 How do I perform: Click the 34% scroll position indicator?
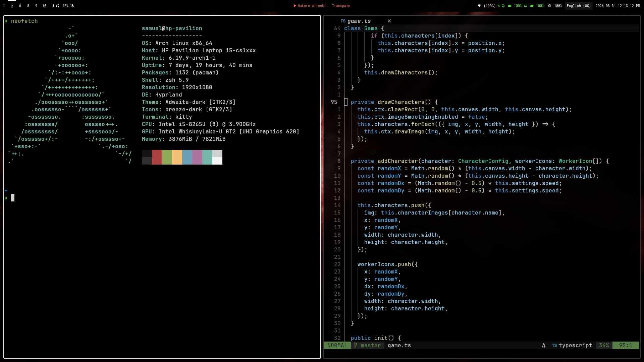[x=604, y=345]
